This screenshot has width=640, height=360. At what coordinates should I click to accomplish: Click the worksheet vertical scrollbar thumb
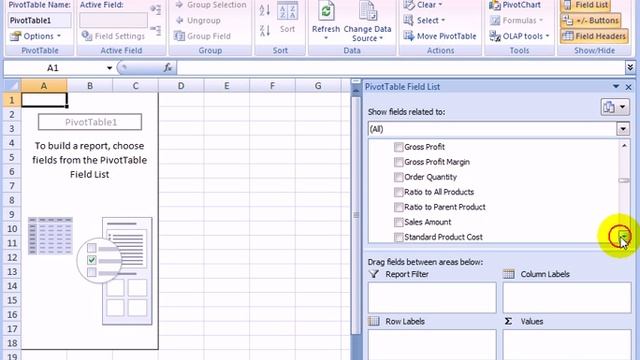(x=356, y=215)
